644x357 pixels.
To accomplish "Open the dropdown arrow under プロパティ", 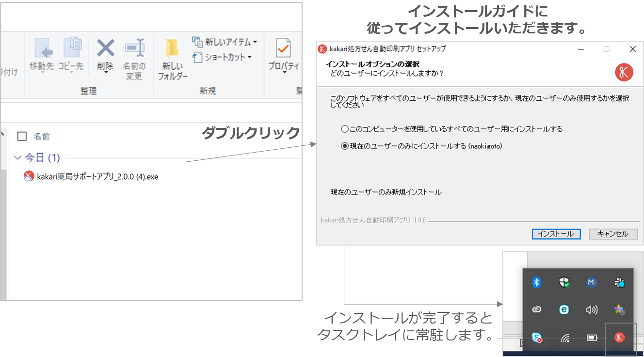I will 284,73.
